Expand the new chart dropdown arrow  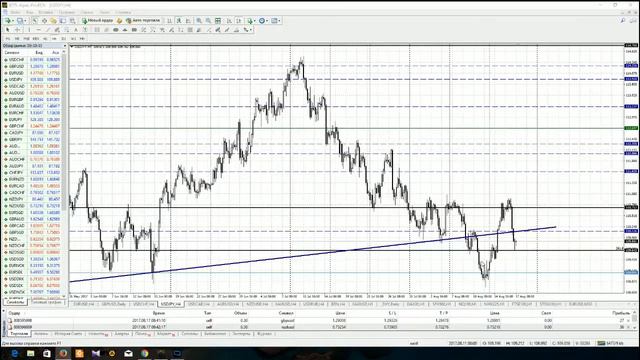pos(13,20)
